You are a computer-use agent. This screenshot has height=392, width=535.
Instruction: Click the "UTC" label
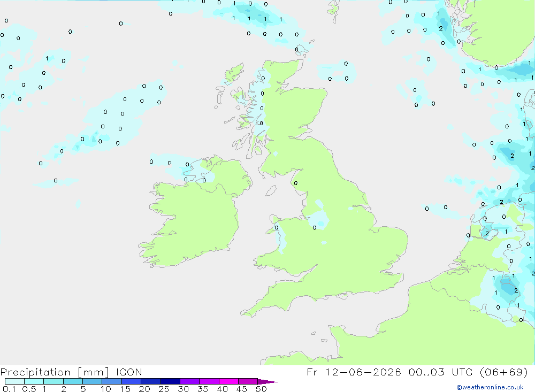coord(462,372)
